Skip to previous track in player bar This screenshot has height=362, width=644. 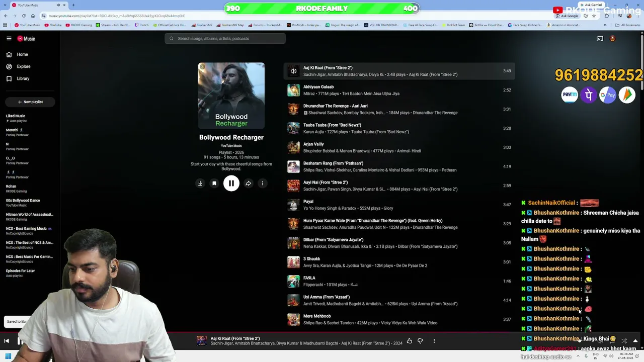[7, 341]
